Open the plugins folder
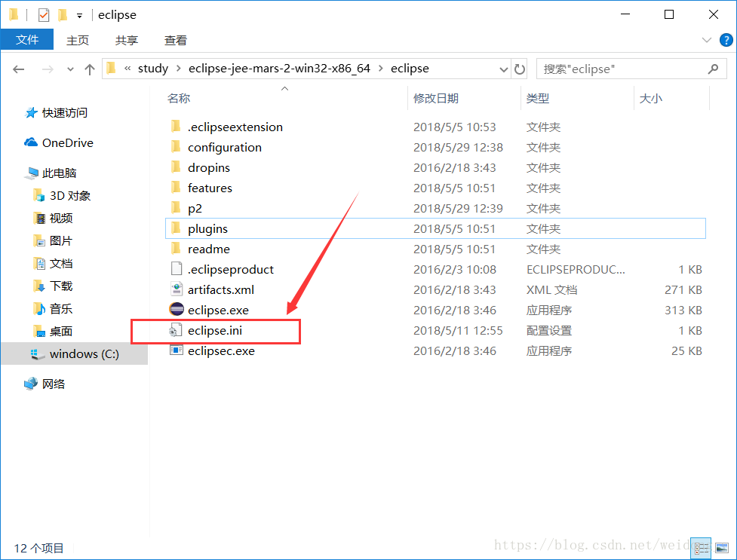This screenshot has height=560, width=737. pyautogui.click(x=207, y=228)
